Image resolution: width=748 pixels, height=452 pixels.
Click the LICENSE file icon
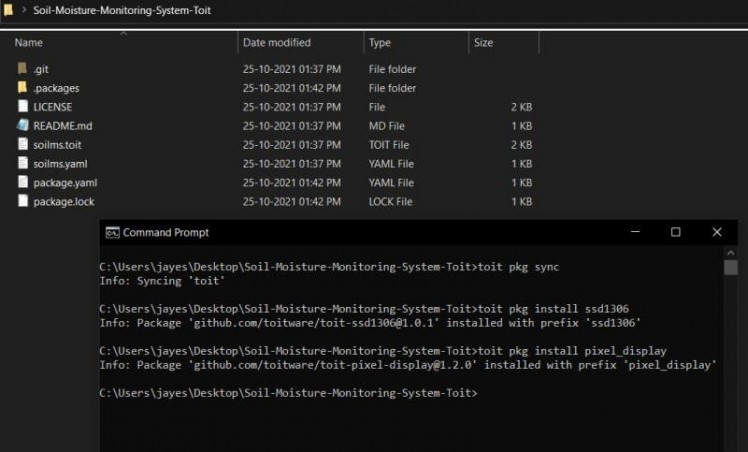(23, 107)
